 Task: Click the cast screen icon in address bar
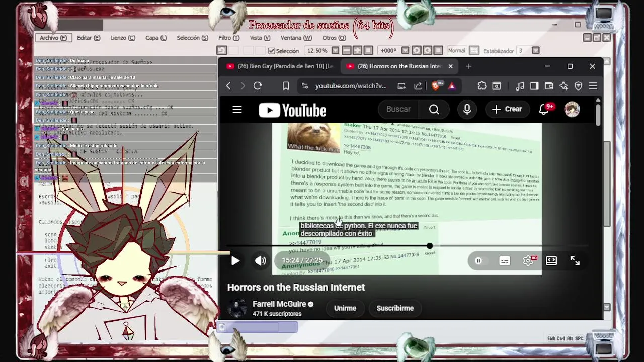[401, 86]
